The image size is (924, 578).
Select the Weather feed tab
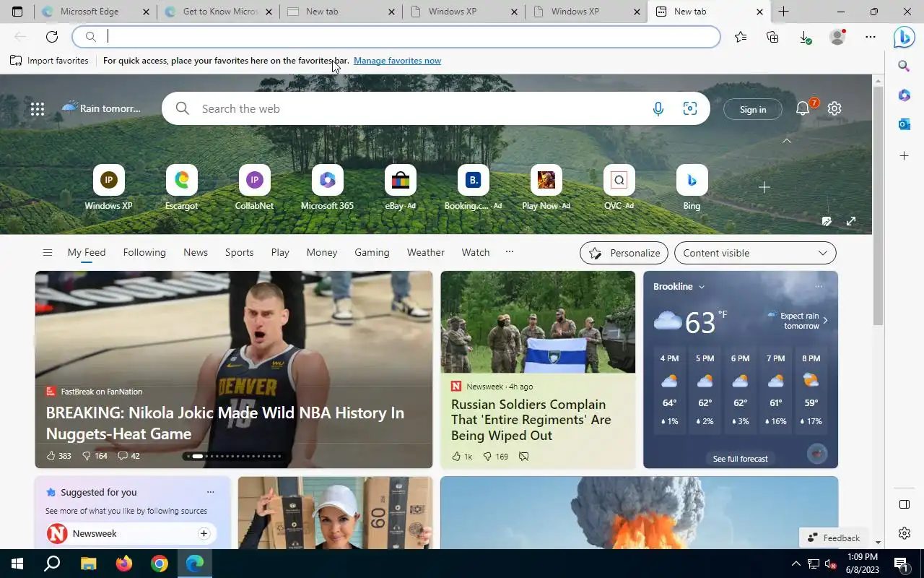[x=425, y=252]
